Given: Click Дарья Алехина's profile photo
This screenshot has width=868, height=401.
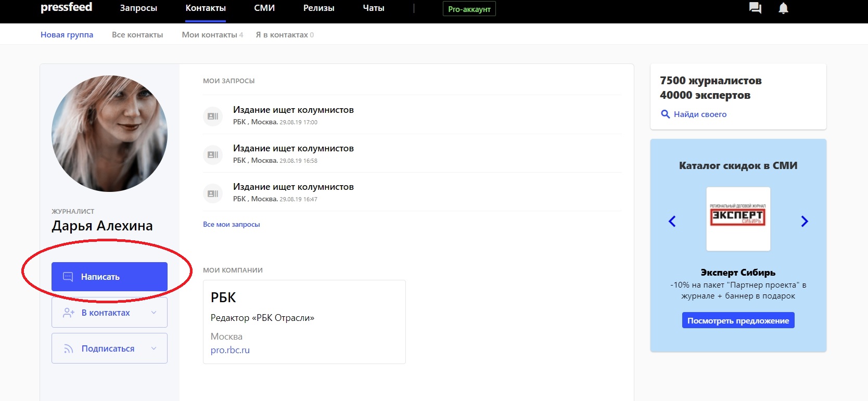Looking at the screenshot, I should (x=109, y=134).
